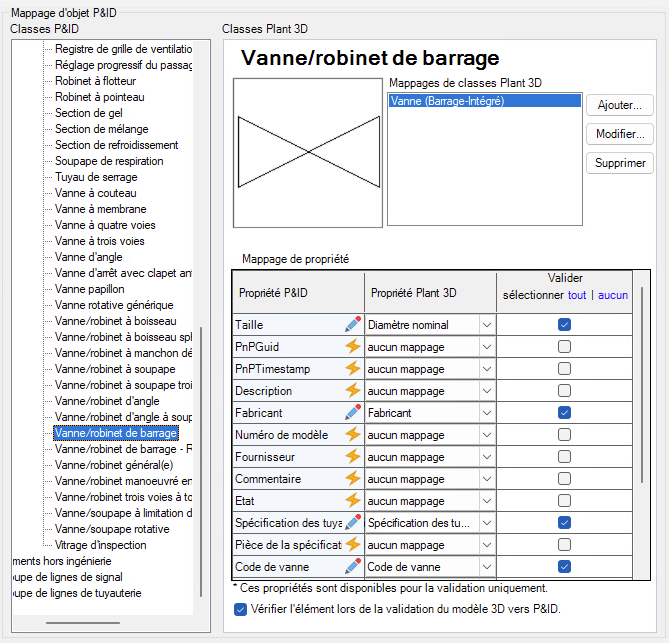Select Vanne à membrane in the class tree
The image size is (669, 643).
101,209
